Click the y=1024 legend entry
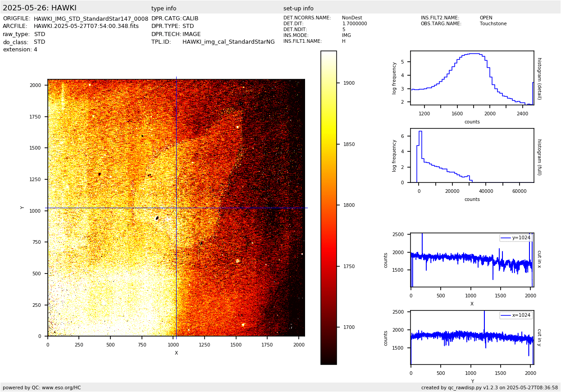 click(516, 238)
